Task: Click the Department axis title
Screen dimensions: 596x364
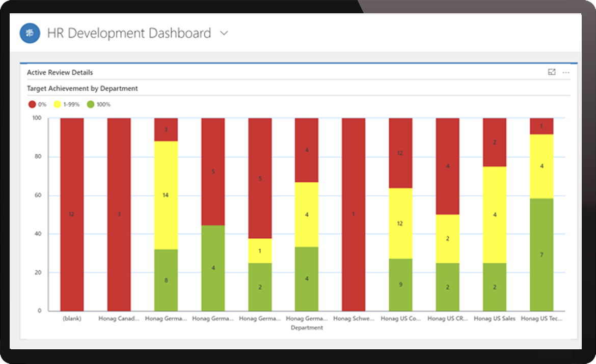Action: coord(307,328)
